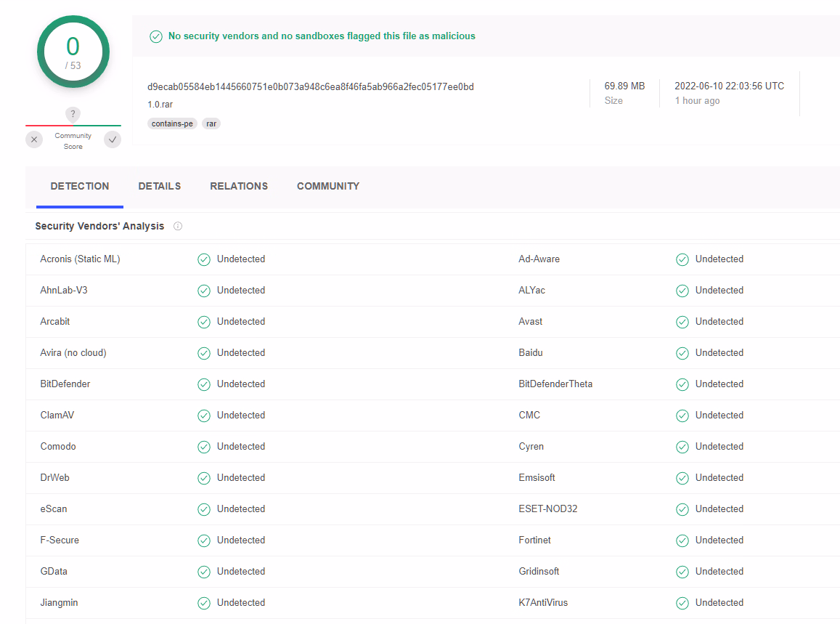Click the check icon in the ALYac row
Viewport: 840px width, 624px height.
[x=682, y=291]
